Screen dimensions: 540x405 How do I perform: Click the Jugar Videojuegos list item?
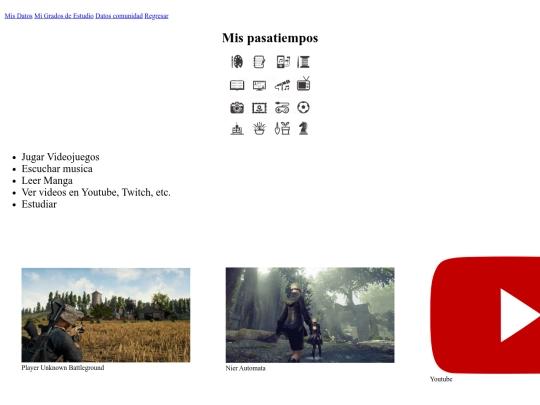point(61,157)
